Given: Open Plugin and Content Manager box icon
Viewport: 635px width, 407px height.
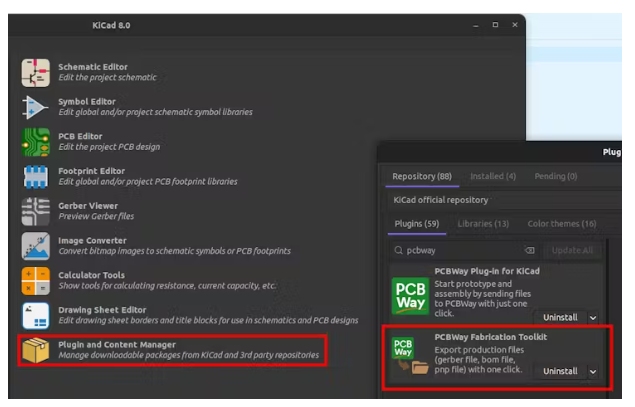Looking at the screenshot, I should tap(36, 350).
